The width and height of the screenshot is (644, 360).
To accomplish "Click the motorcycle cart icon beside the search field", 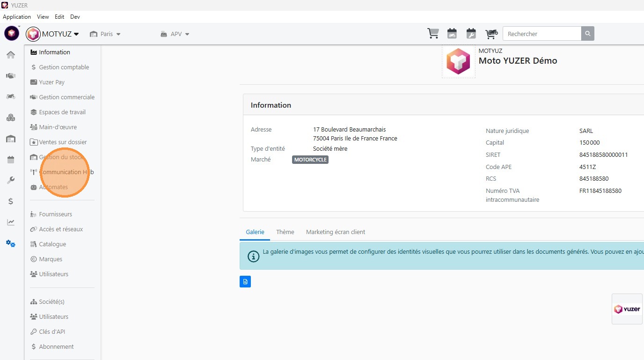I will (491, 34).
